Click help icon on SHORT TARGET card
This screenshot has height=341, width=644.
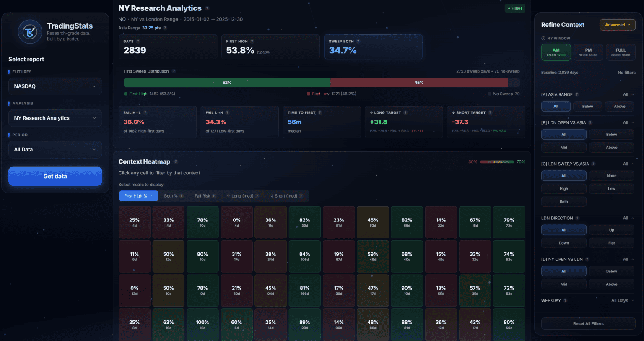click(x=490, y=112)
